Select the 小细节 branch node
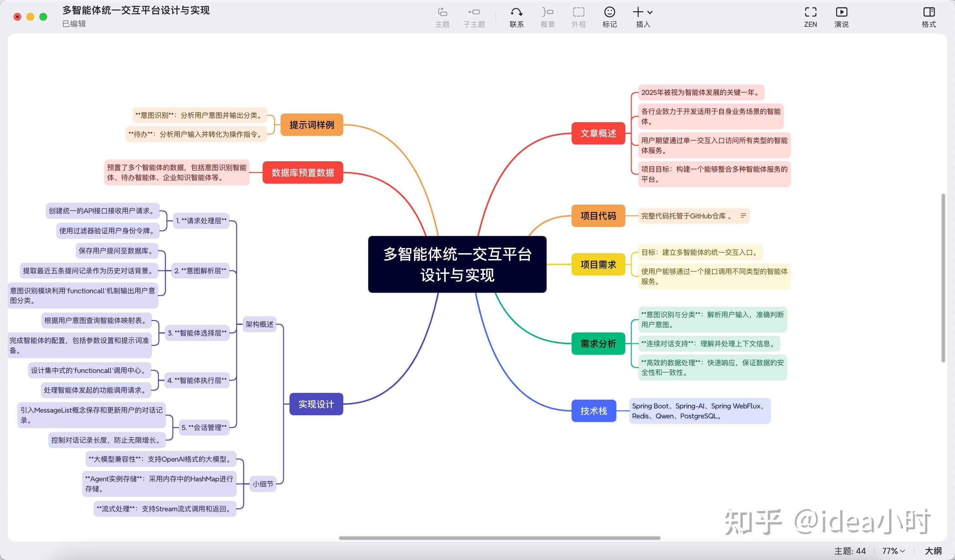The width and height of the screenshot is (955, 560). point(263,484)
